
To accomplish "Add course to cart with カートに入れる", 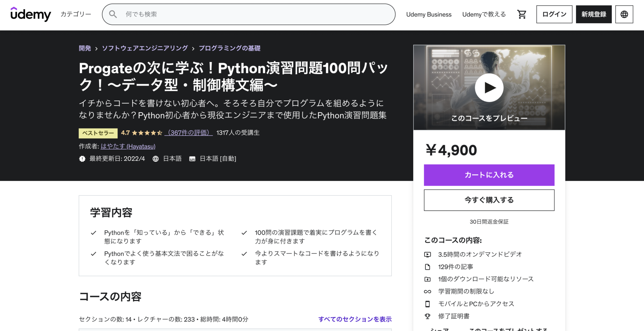I will pyautogui.click(x=489, y=175).
